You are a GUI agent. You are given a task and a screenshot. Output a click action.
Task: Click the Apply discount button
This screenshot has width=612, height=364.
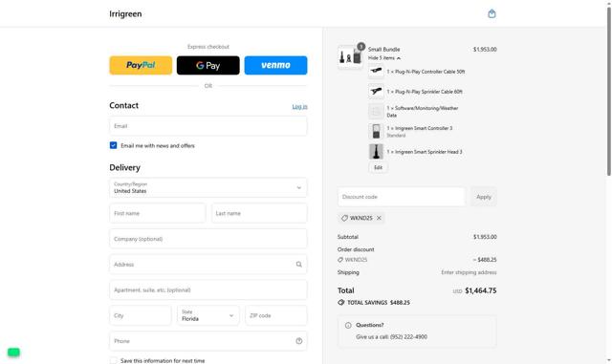[484, 197]
